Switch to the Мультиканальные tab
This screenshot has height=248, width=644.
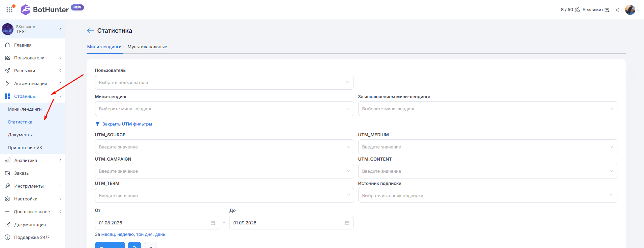point(147,47)
